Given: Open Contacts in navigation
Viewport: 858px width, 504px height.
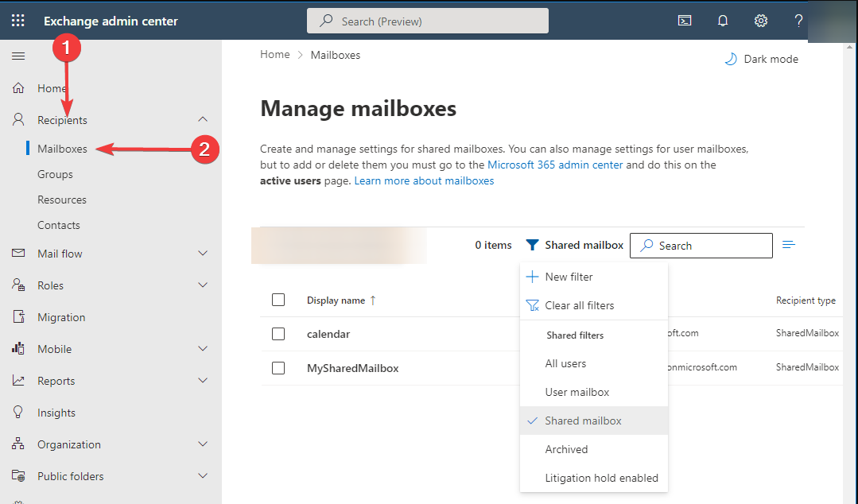Looking at the screenshot, I should (x=59, y=225).
